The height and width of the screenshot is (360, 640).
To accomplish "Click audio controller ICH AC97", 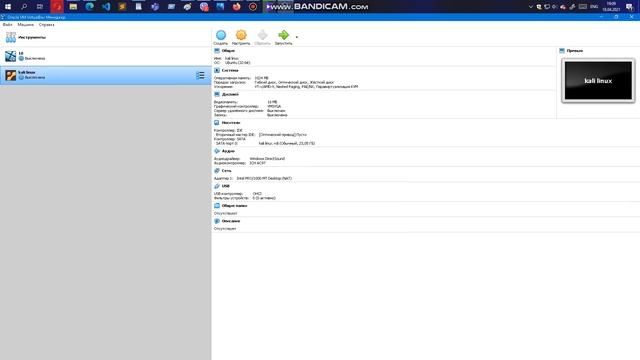I will [x=257, y=163].
